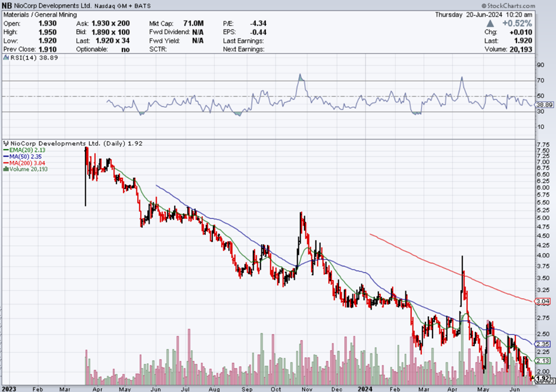Click the Nasdaq GM + BATS exchange label
Screen dimensions: 556x392
123,6
